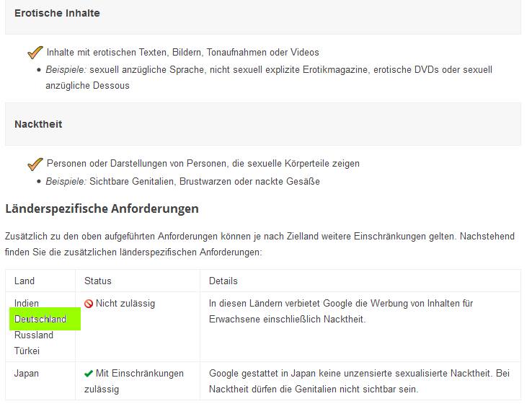This screenshot has height=409, width=532.
Task: Click the Land column header
Action: point(25,281)
